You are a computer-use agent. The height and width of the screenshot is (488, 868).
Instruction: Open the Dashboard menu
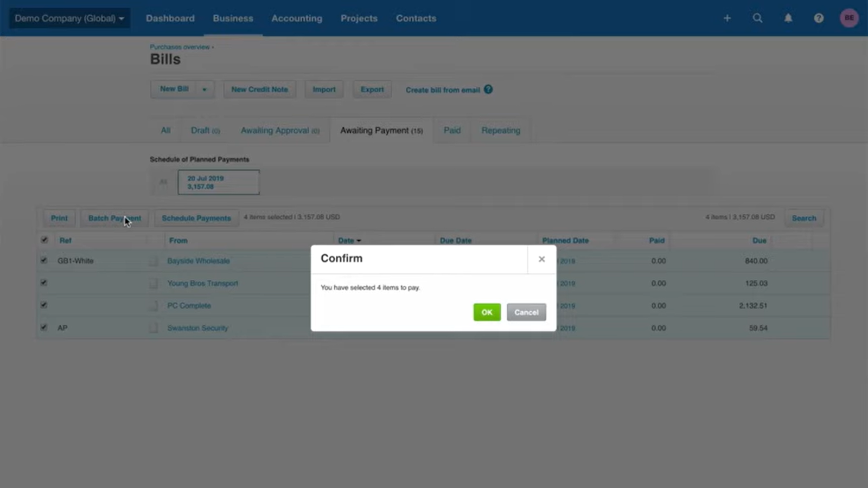(x=170, y=18)
